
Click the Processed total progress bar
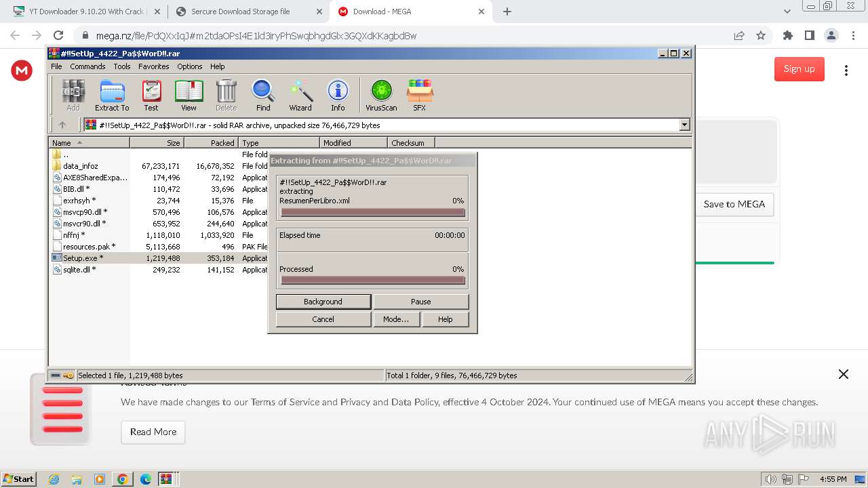[x=372, y=280]
